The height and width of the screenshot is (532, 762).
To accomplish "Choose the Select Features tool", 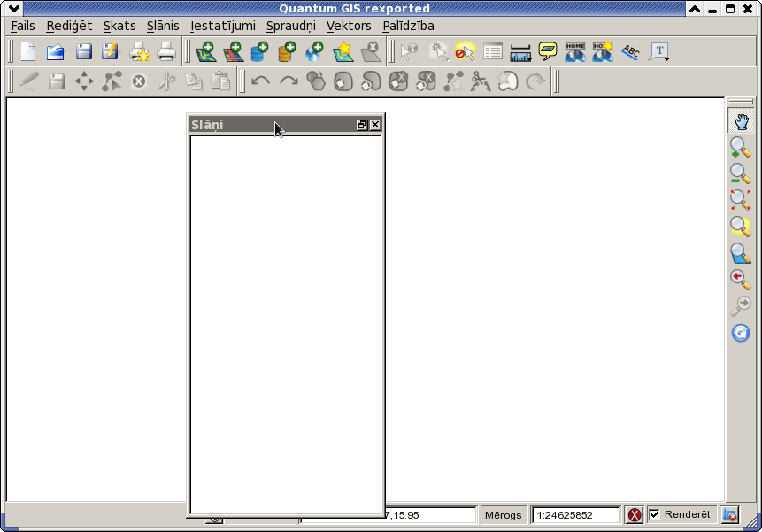I will click(438, 51).
